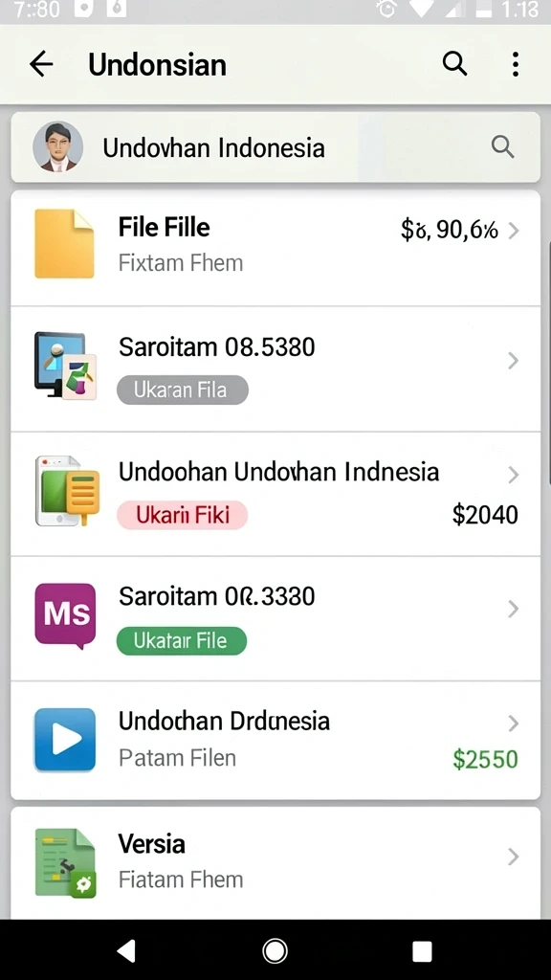Focus the Undovhan Indonesia search field
Image resolution: width=551 pixels, height=980 pixels.
275,147
